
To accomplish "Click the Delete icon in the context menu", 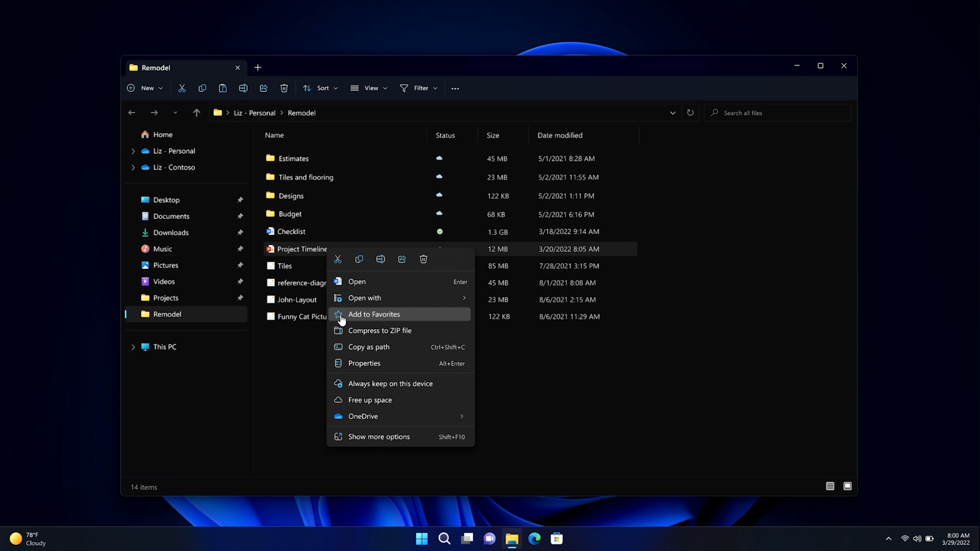I will pyautogui.click(x=423, y=259).
